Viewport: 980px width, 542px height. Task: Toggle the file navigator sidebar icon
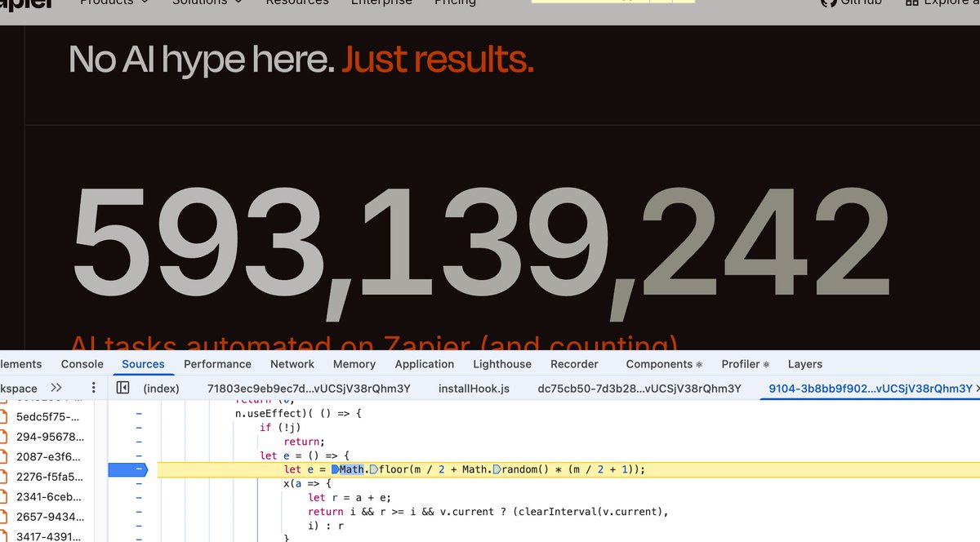pos(122,388)
